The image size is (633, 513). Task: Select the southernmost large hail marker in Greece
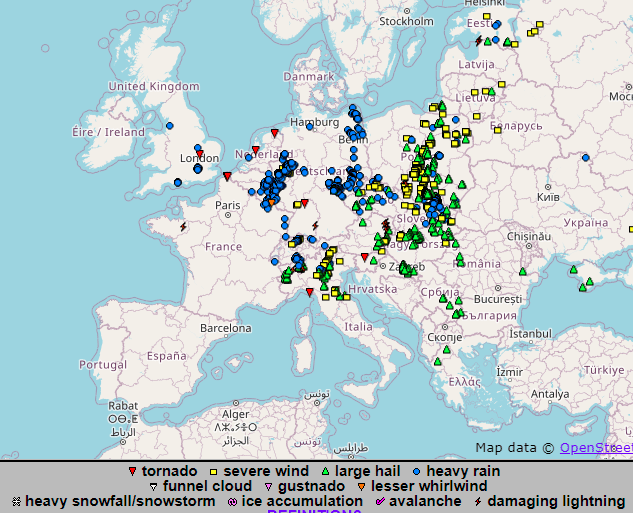click(438, 362)
